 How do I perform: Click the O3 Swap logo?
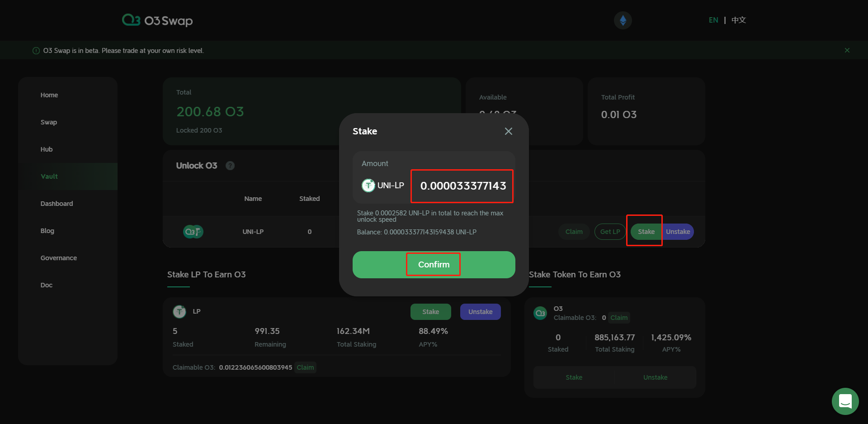point(157,20)
